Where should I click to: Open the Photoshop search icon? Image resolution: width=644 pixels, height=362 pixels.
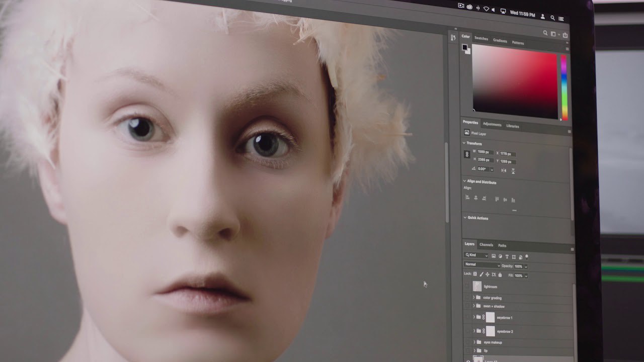click(545, 33)
